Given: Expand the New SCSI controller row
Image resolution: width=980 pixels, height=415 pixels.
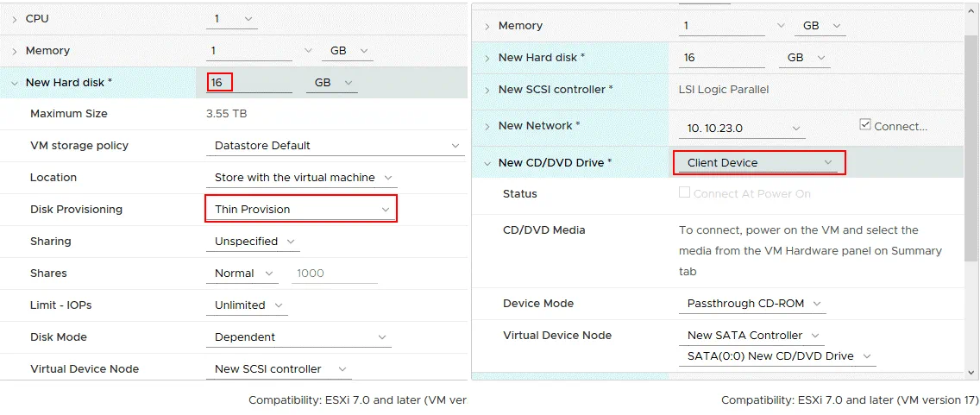Looking at the screenshot, I should (x=487, y=90).
